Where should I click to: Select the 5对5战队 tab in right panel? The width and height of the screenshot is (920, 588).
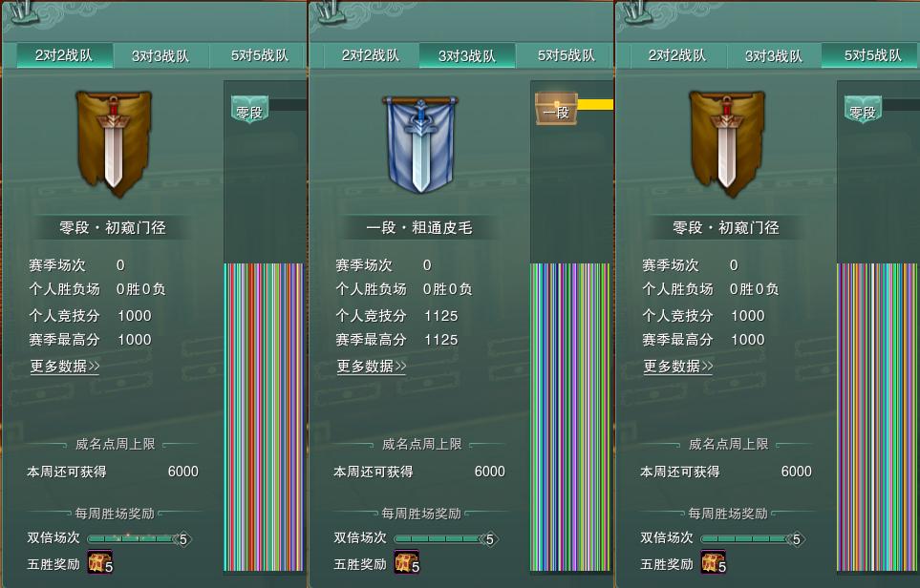tap(871, 55)
